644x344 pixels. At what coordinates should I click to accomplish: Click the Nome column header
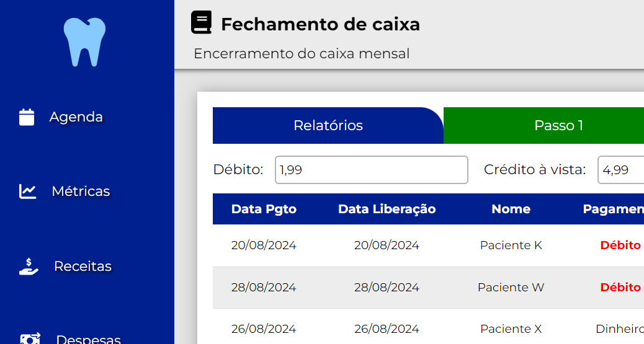click(511, 209)
